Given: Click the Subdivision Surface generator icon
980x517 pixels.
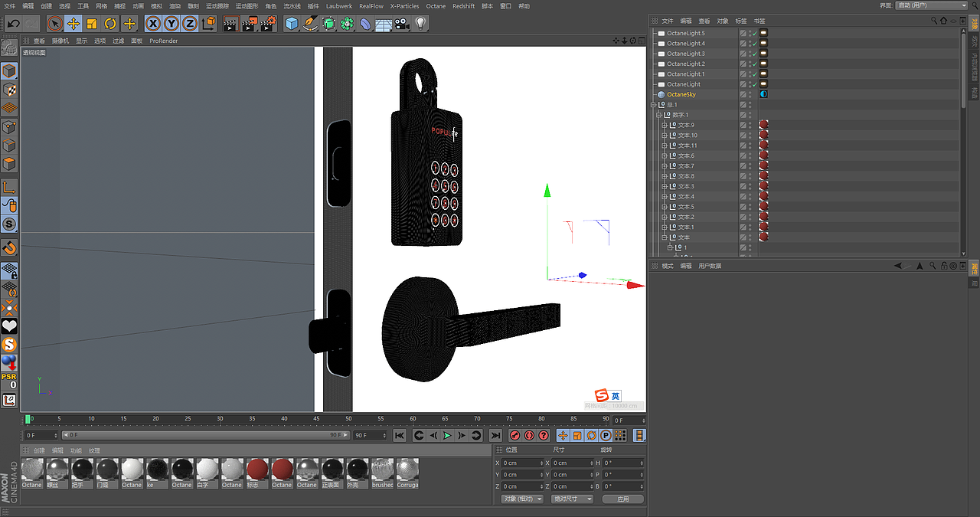Looking at the screenshot, I should (x=328, y=24).
